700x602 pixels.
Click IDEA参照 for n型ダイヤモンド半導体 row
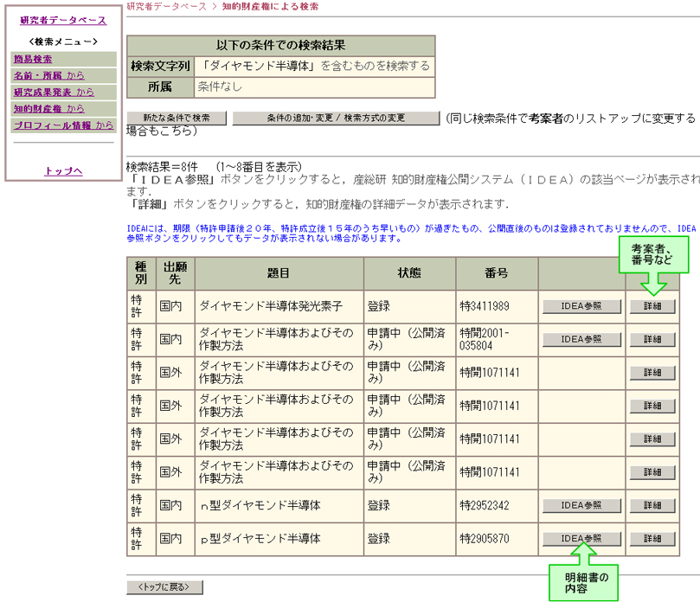[581, 505]
